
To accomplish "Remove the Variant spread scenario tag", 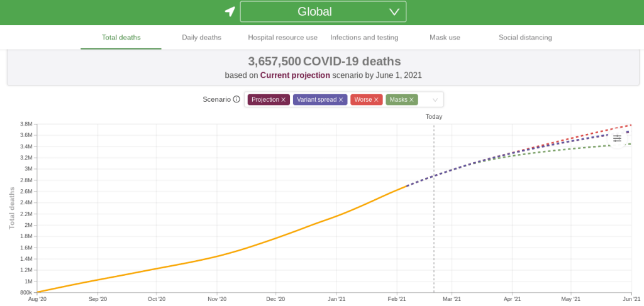I will pos(341,100).
